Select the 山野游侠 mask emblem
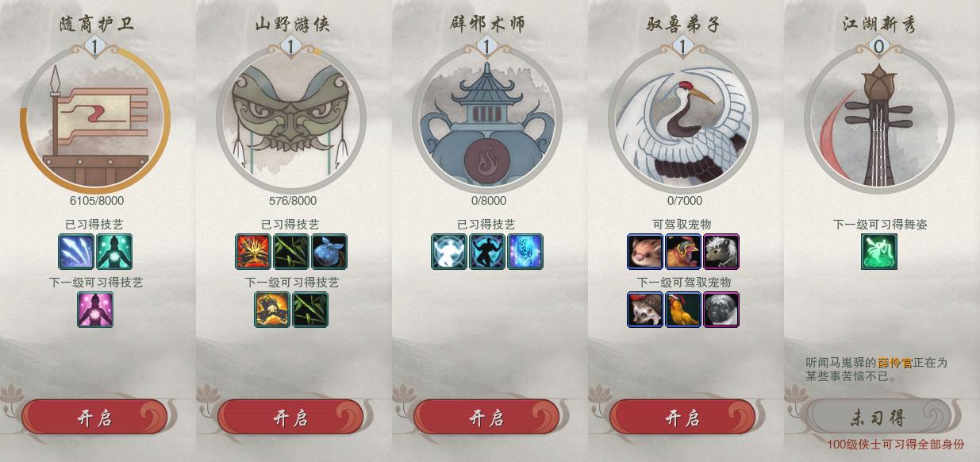Image resolution: width=980 pixels, height=462 pixels. tap(290, 117)
